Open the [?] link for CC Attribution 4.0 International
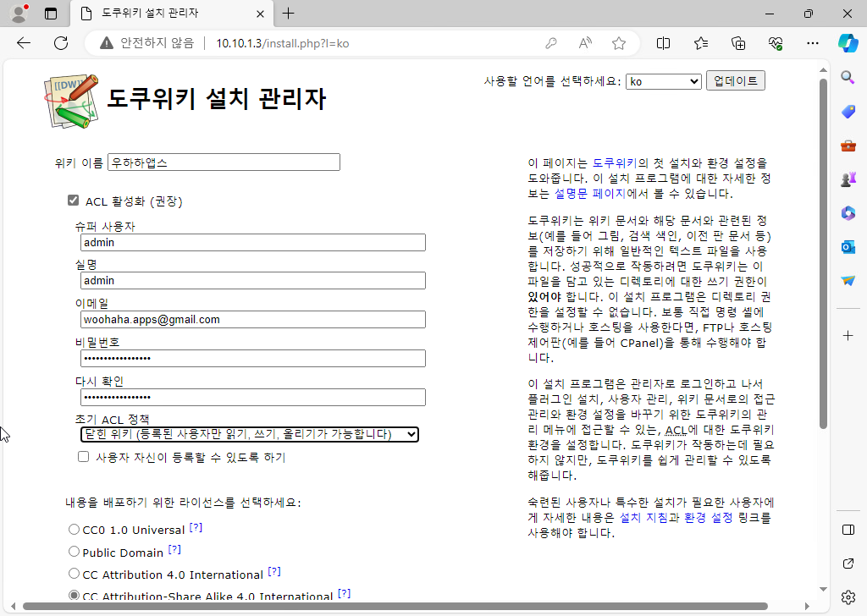 click(x=274, y=571)
